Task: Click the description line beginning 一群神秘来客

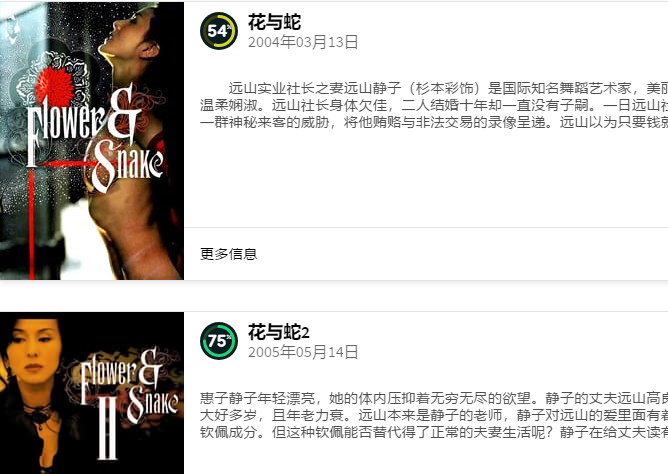Action: pyautogui.click(x=434, y=122)
